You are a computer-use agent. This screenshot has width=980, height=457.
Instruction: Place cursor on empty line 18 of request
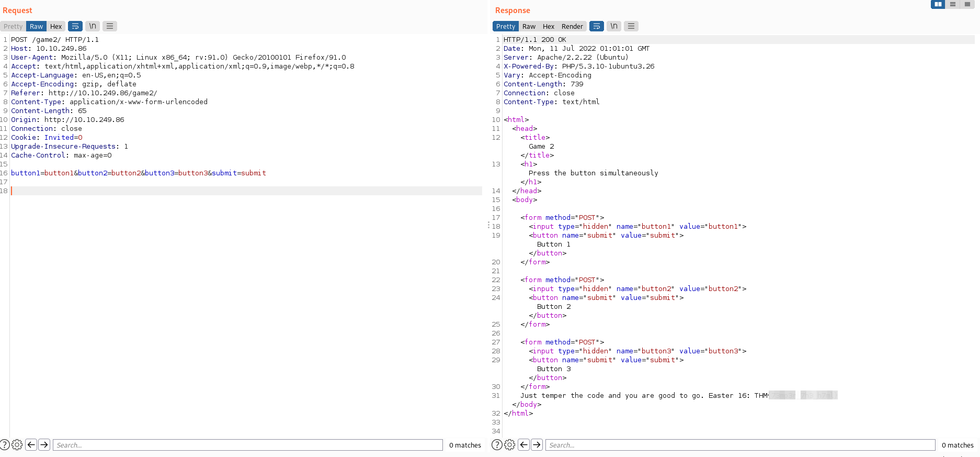(246, 191)
